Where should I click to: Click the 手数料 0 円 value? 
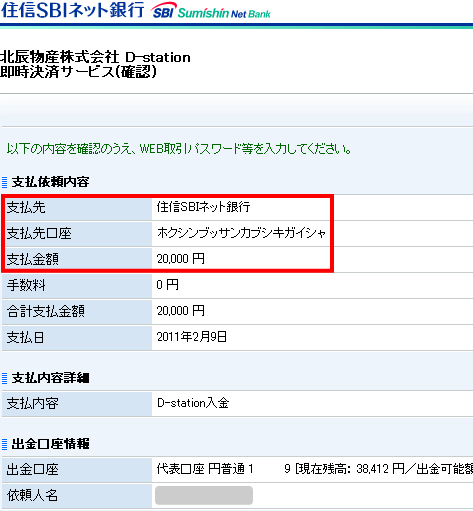[x=168, y=285]
